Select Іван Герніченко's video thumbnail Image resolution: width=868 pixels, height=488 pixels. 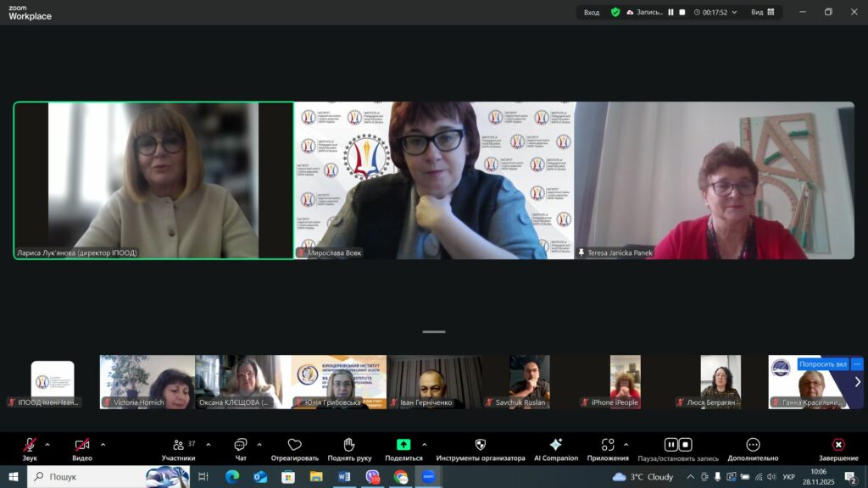[434, 381]
